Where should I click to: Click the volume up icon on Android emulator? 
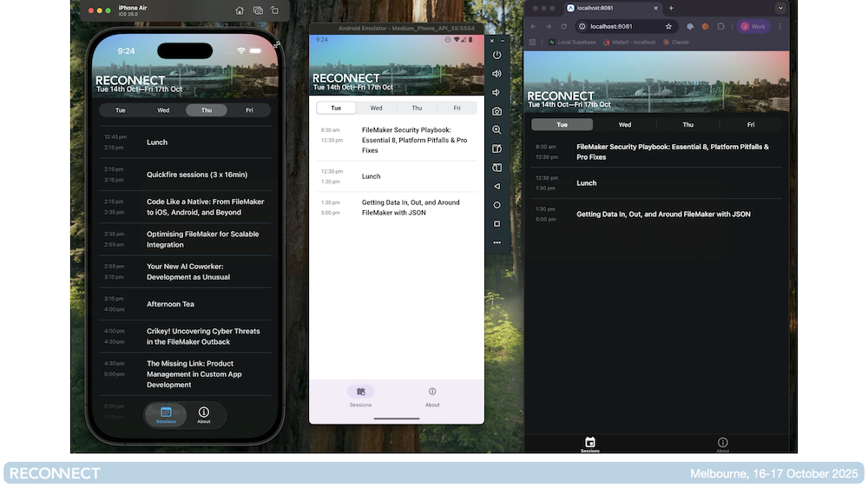[x=496, y=74]
